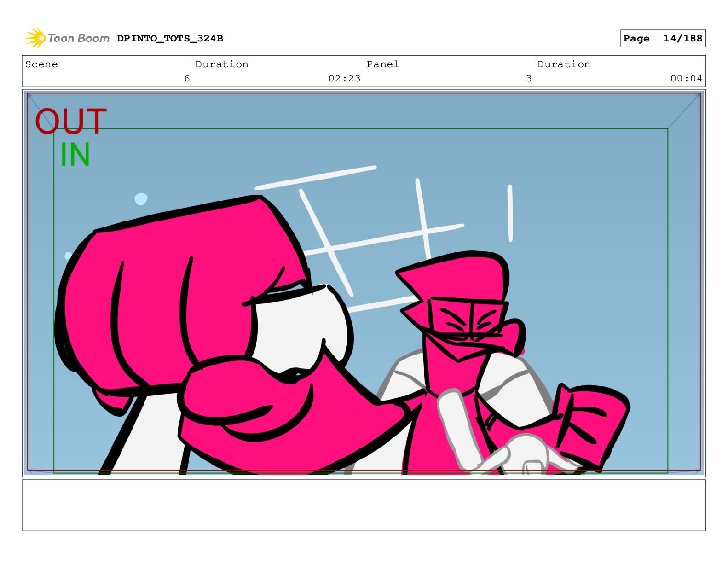
Task: Select the panel duration value 00:04
Action: tap(686, 79)
